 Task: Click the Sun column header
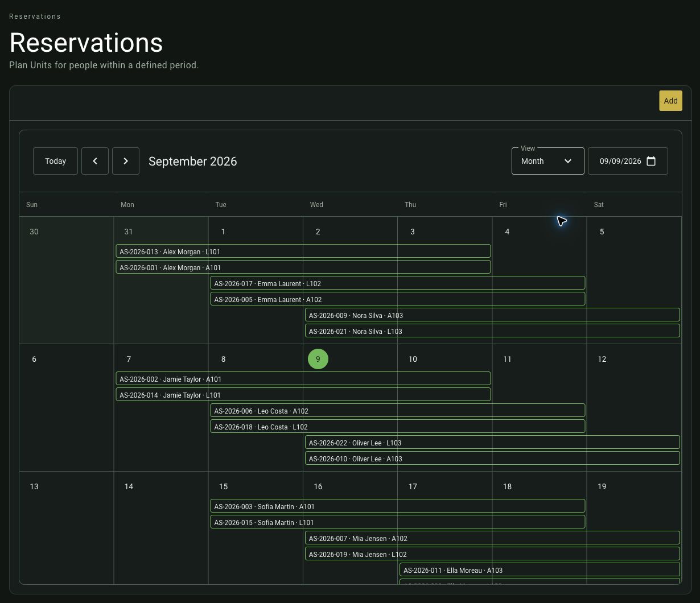(32, 204)
